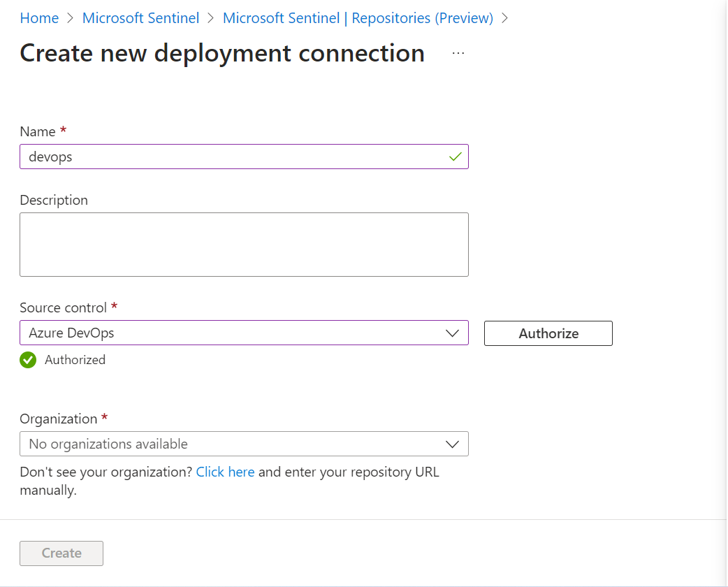Click the 'Don't see your organization?' text

pos(106,472)
